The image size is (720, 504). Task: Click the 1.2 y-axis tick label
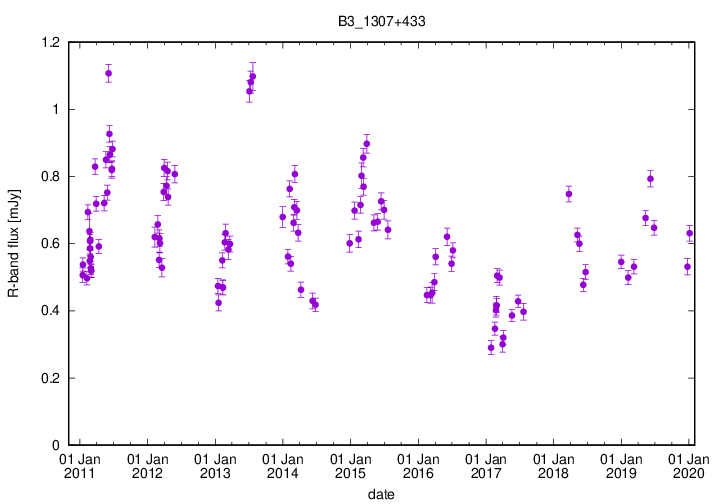coord(48,43)
